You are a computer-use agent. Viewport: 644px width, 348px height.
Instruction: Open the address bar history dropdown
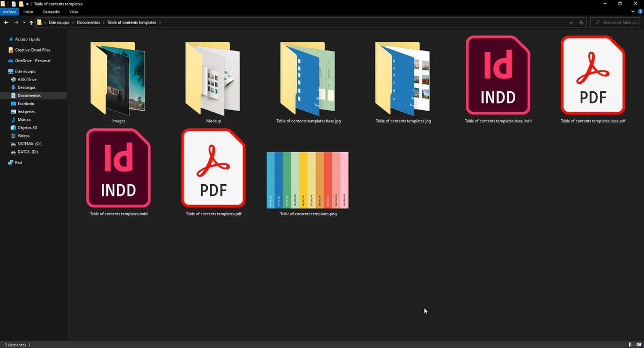(571, 23)
